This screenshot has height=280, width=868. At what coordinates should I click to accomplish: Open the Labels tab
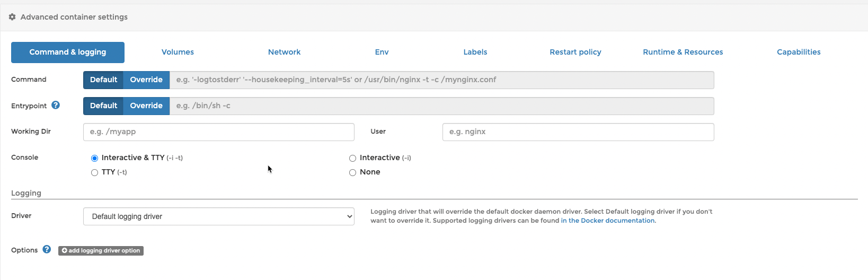coord(475,52)
